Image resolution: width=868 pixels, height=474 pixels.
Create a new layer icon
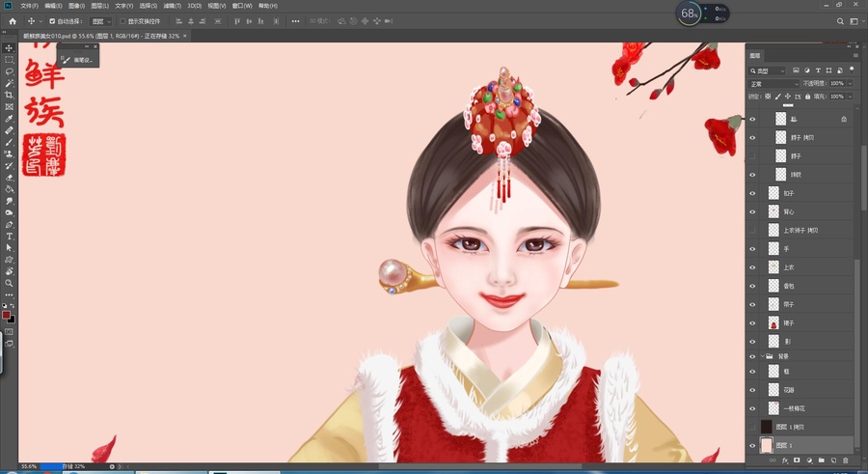(833, 460)
